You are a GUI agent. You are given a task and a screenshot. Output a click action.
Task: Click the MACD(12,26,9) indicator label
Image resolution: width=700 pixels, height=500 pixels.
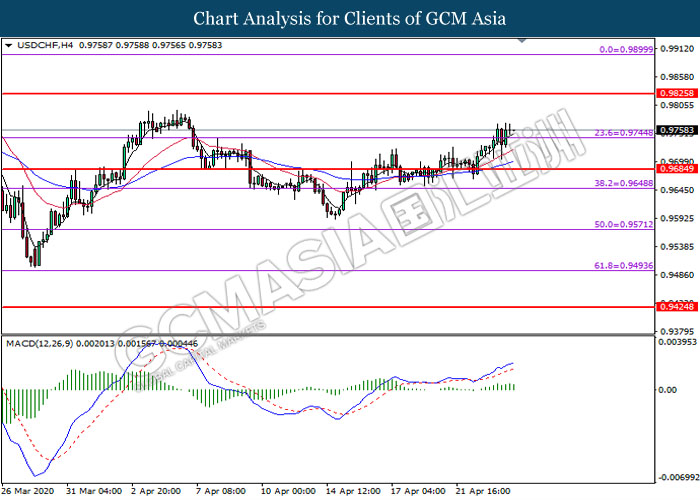(40, 344)
